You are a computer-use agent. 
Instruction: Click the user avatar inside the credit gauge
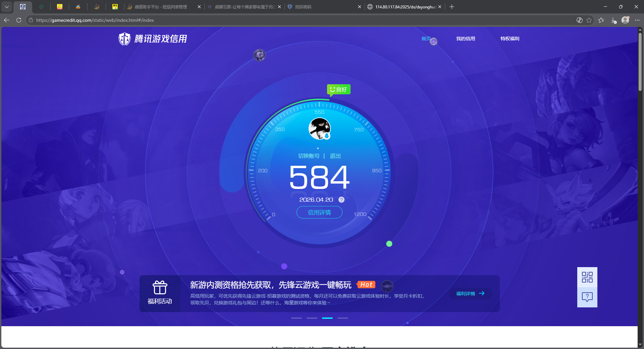coord(319,129)
